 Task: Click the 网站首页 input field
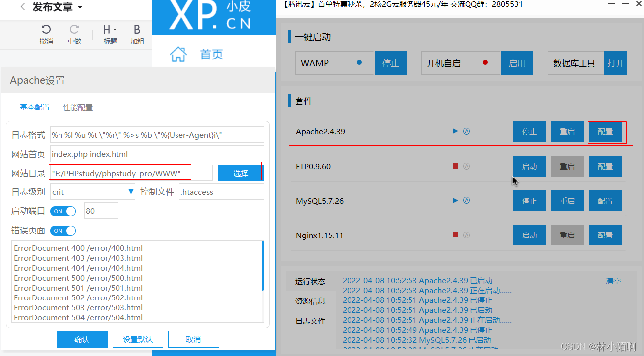pyautogui.click(x=157, y=154)
